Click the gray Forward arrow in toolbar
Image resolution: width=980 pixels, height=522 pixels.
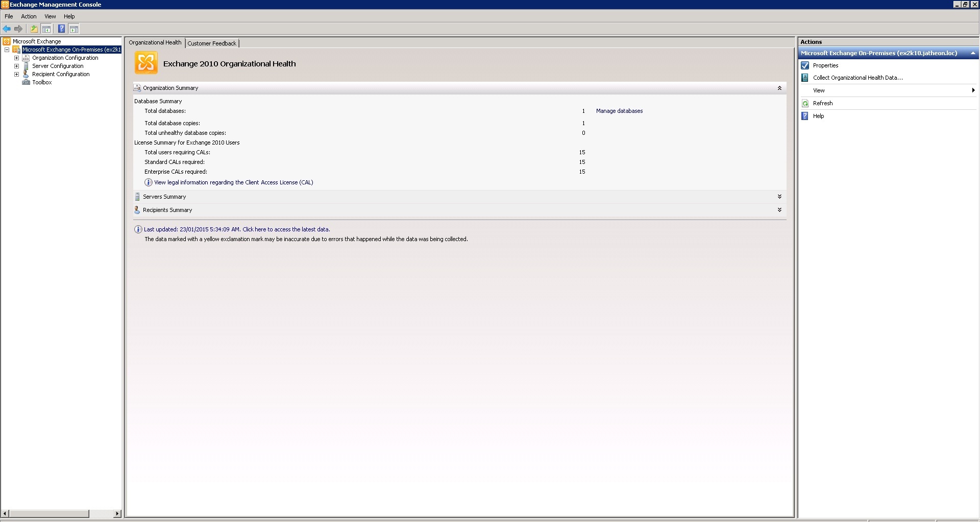(18, 29)
